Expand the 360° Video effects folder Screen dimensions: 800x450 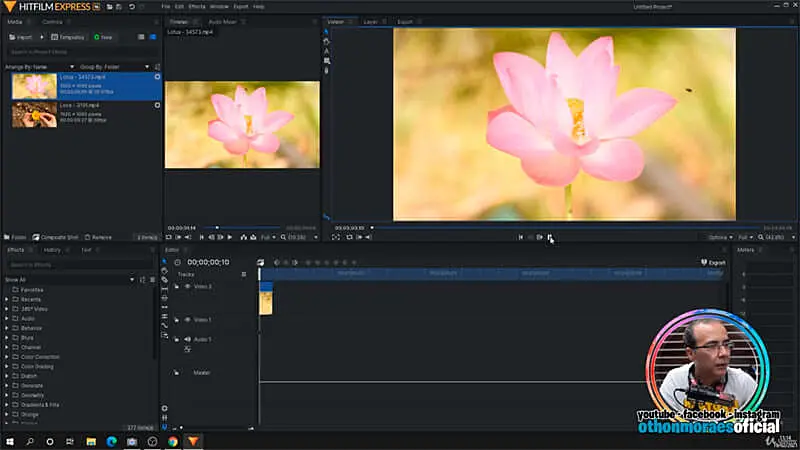[x=7, y=309]
